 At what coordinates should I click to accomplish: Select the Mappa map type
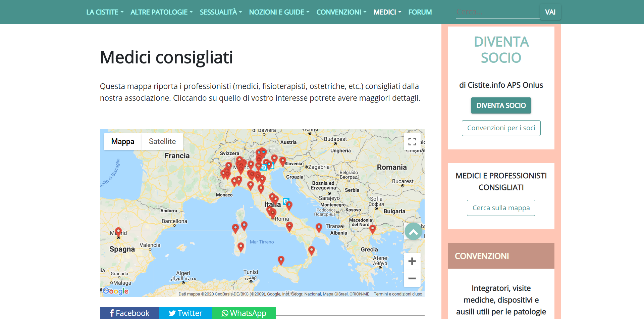(123, 142)
